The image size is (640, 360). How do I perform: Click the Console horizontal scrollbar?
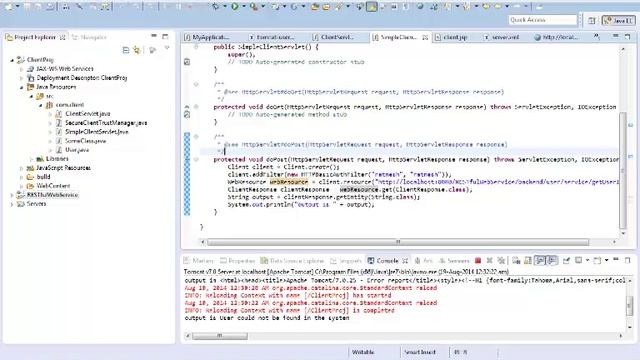(x=220, y=336)
